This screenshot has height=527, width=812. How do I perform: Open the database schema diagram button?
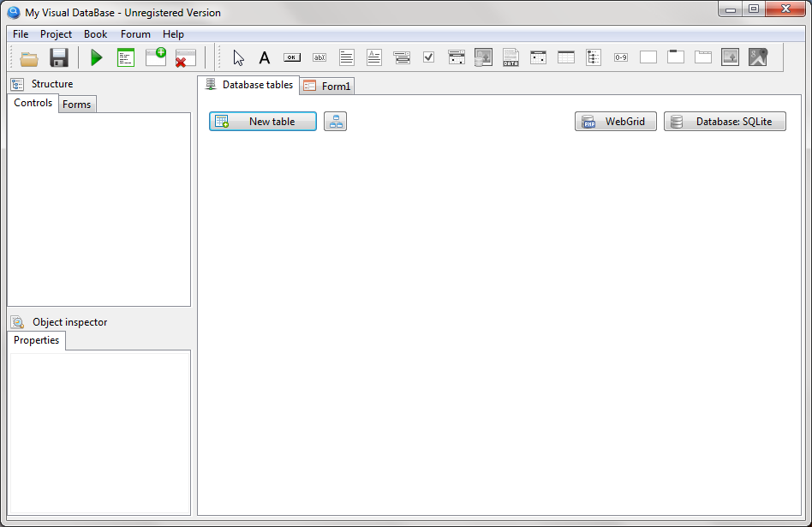coord(336,122)
